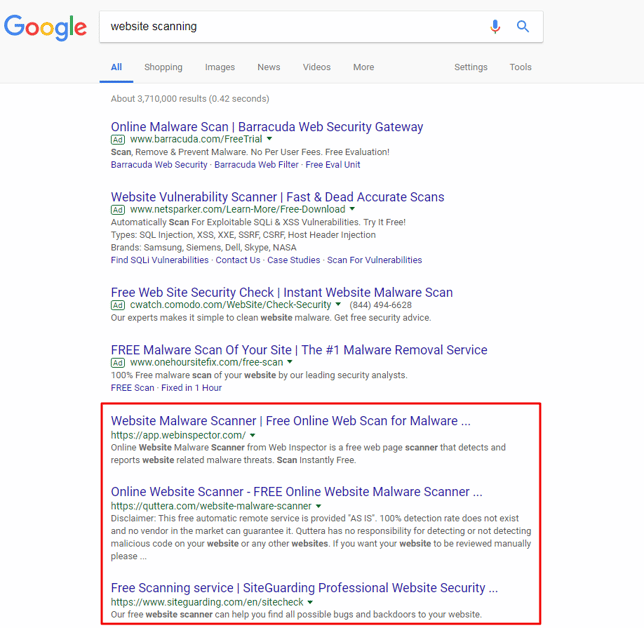Click Case Studies sitelink
This screenshot has height=628, width=644.
click(294, 260)
